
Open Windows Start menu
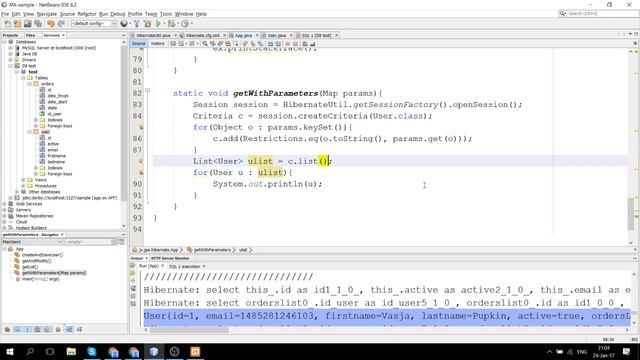(9, 351)
